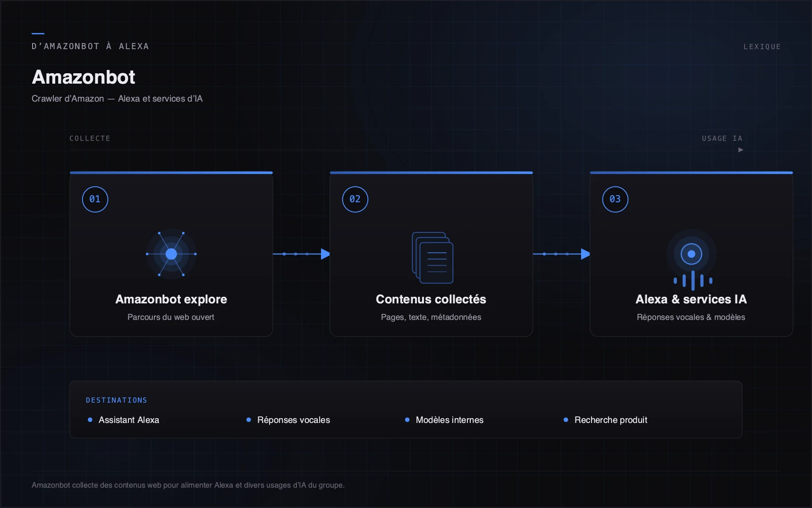Click the 'Contenus collectés' card title
Screen dimensions: 812x508
[x=431, y=299]
